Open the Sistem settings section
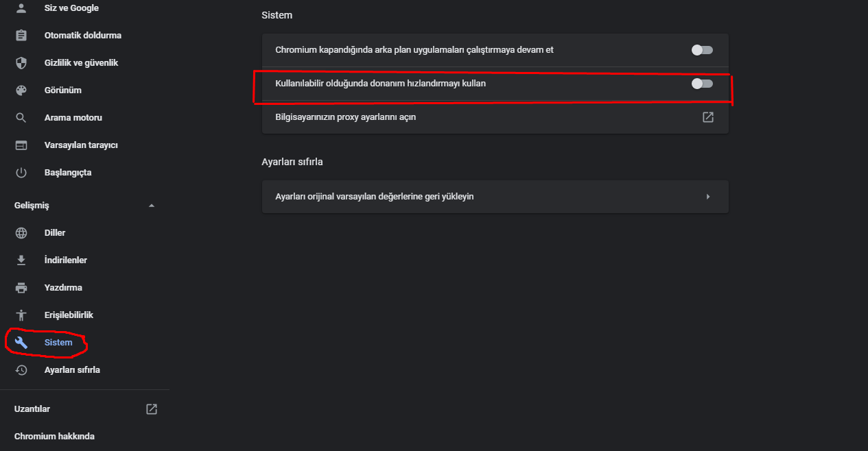 tap(58, 343)
